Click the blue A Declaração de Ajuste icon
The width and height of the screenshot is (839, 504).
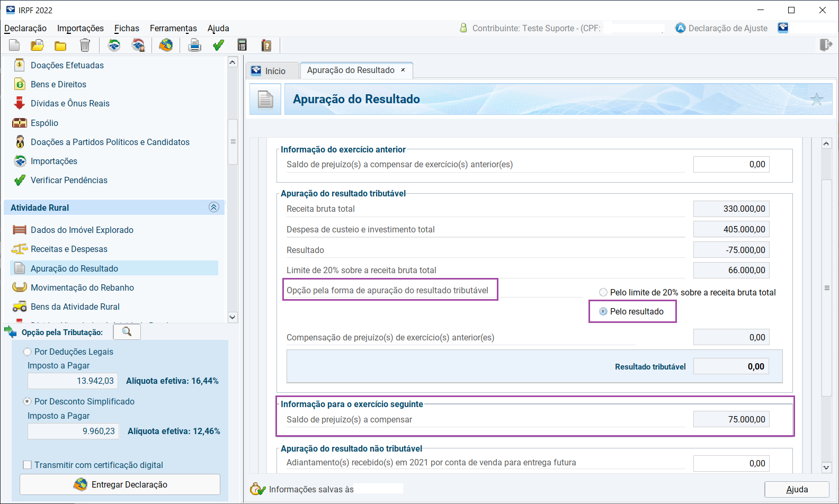pos(681,28)
